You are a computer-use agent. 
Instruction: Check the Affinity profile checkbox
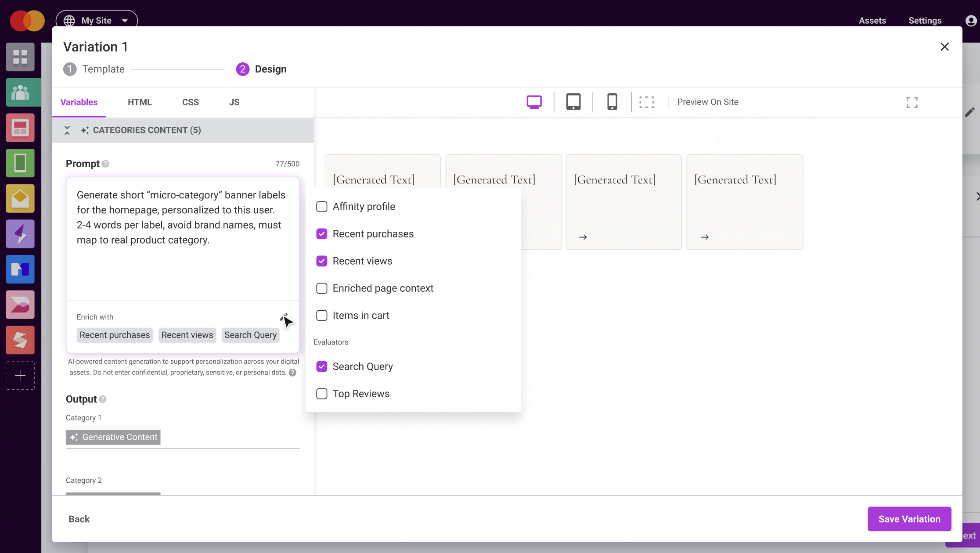tap(322, 207)
